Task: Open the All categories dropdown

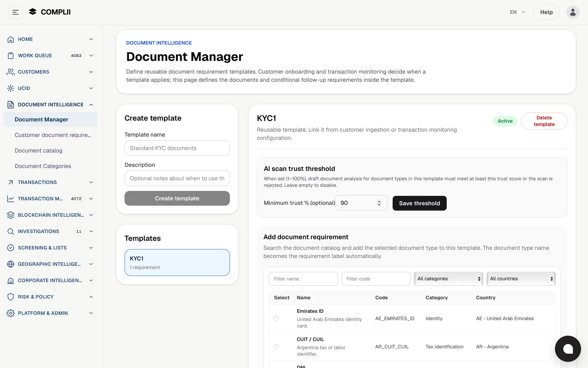Action: pyautogui.click(x=448, y=279)
